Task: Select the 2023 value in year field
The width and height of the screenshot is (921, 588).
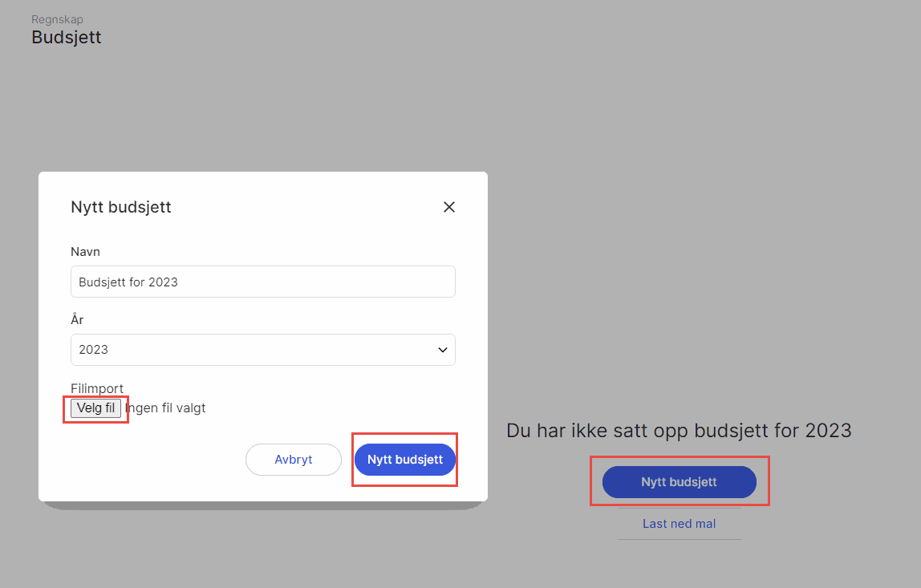Action: tap(93, 350)
